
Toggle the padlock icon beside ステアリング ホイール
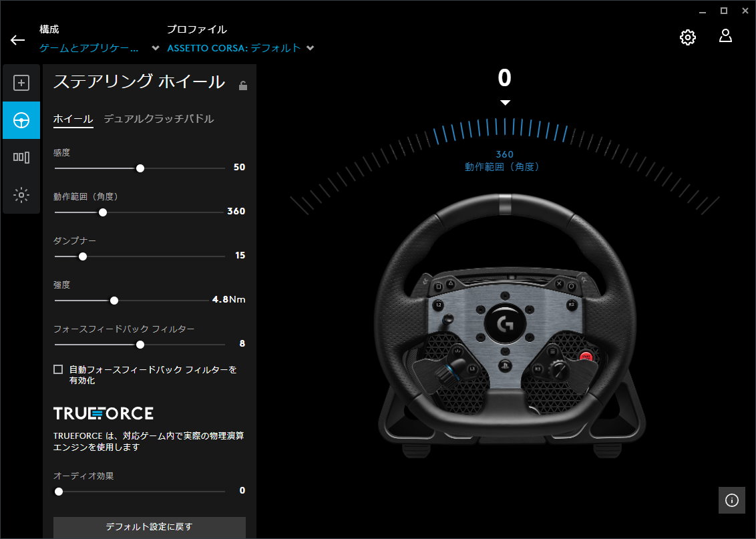(x=243, y=85)
